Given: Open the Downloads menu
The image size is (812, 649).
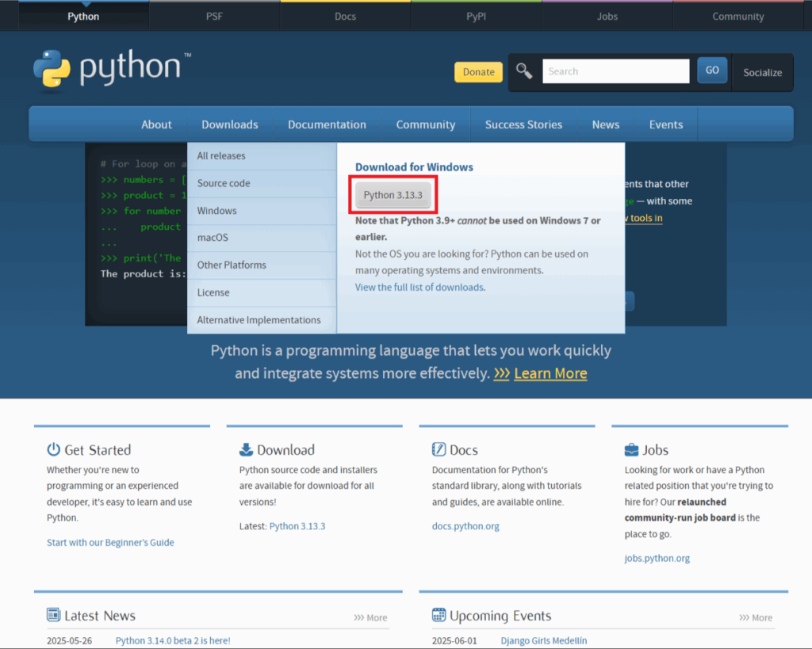Looking at the screenshot, I should coord(230,124).
